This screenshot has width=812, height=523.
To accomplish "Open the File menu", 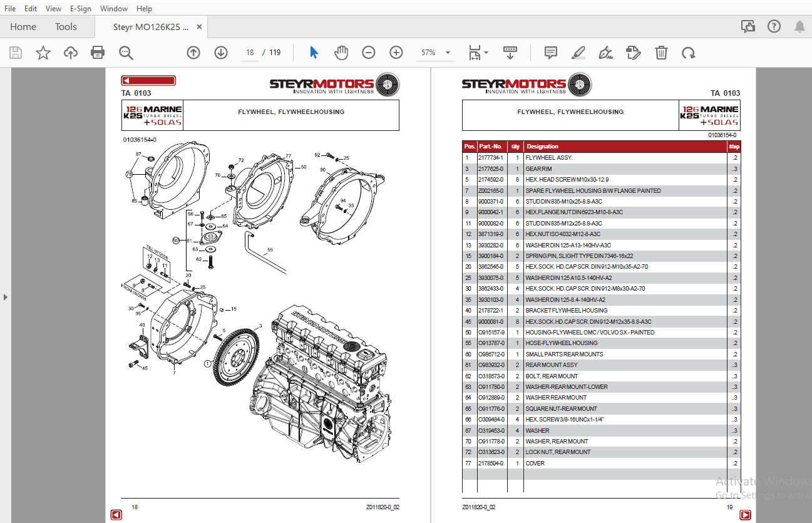I will (x=10, y=9).
